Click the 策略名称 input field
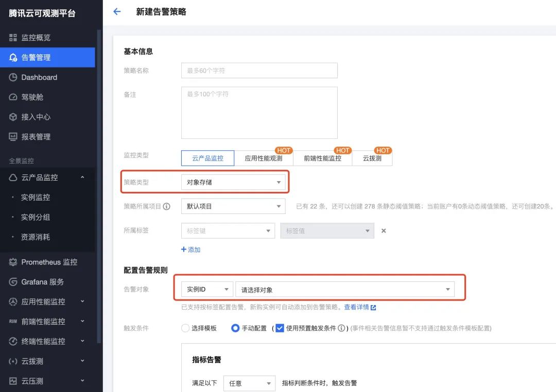The height and width of the screenshot is (392, 556). click(259, 70)
